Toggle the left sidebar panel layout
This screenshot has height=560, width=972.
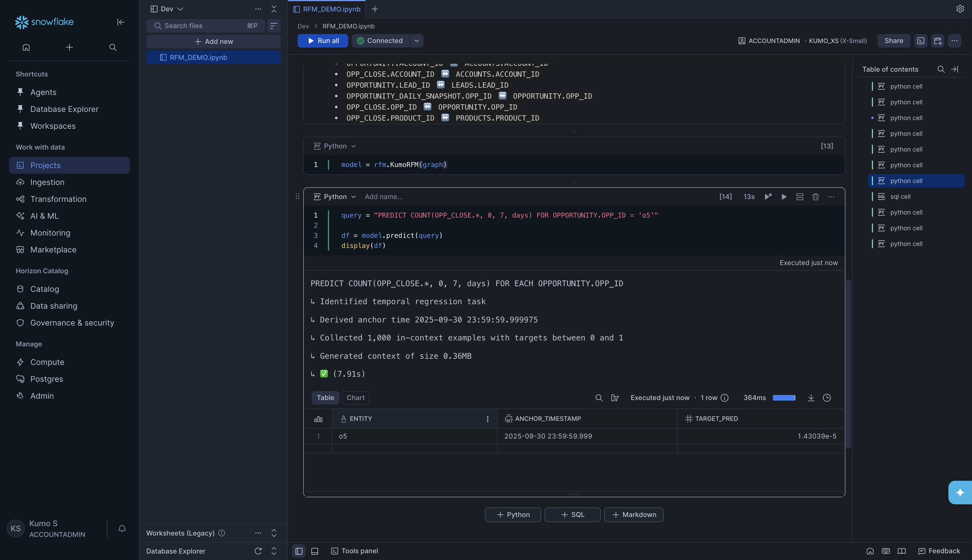299,551
